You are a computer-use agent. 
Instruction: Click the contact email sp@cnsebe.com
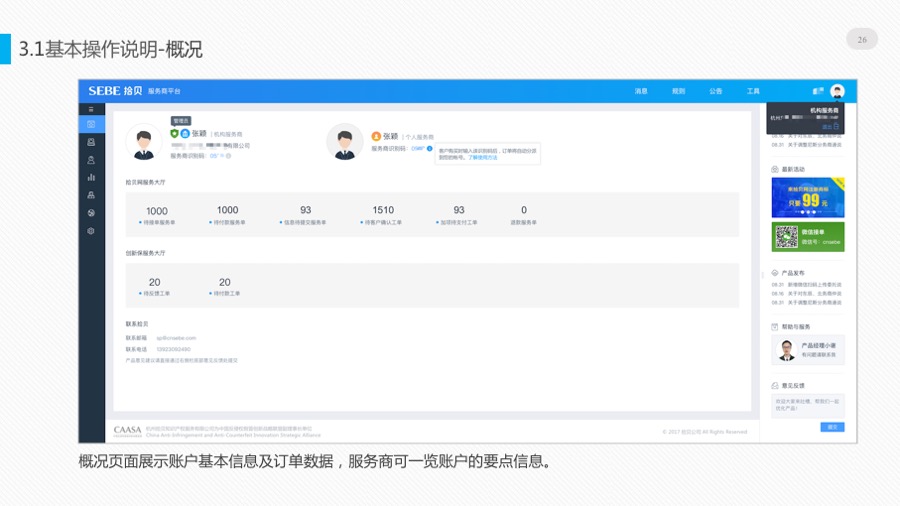coord(176,338)
